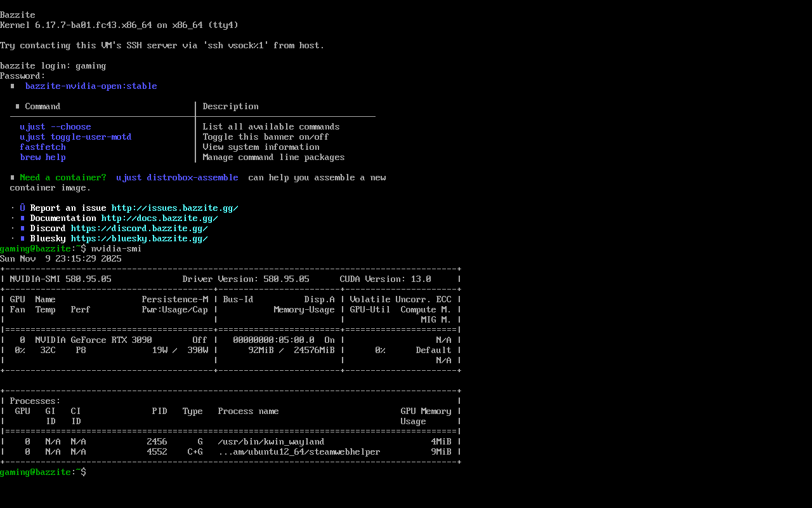Select PID value '4552'
The image size is (812, 508).
point(157,451)
